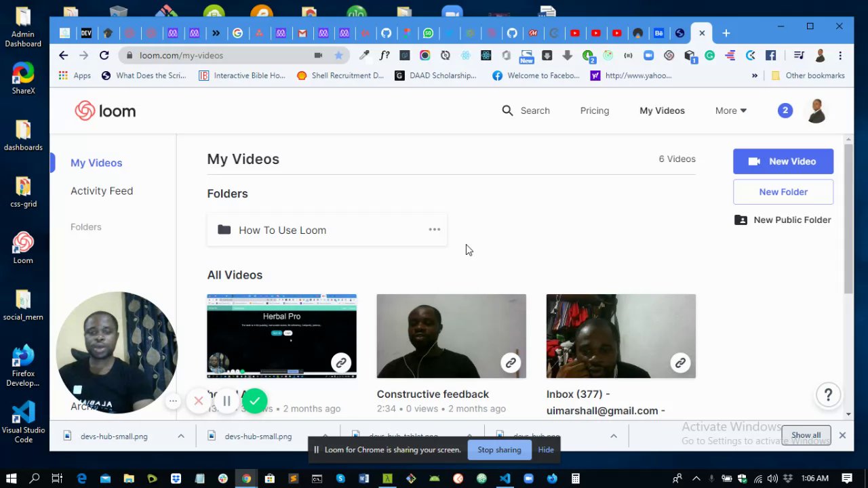Hide the screen sharing notice

pyautogui.click(x=546, y=450)
